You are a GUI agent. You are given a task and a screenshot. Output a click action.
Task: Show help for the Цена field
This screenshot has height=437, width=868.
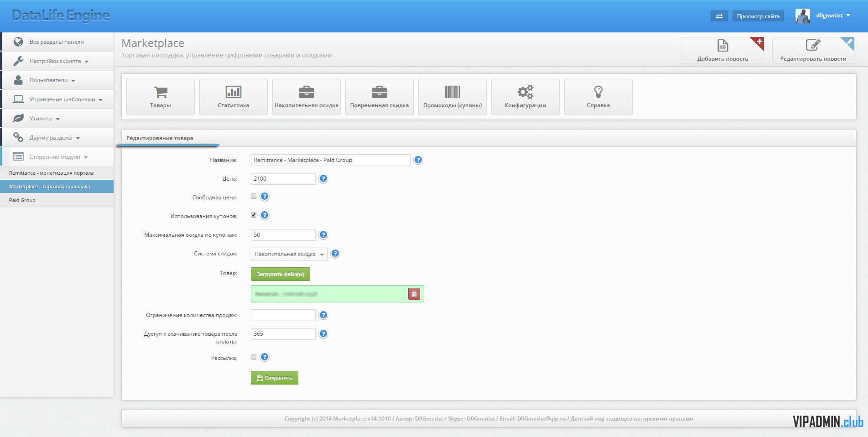323,179
